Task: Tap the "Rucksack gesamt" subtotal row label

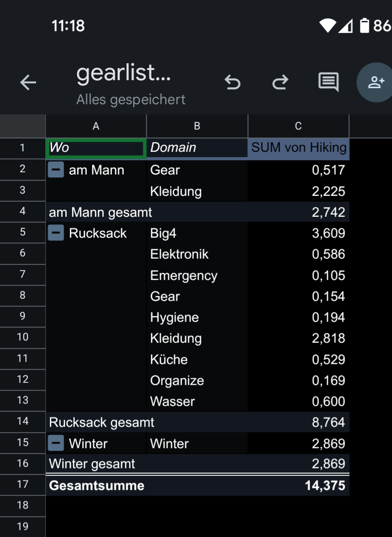Action: pyautogui.click(x=102, y=422)
